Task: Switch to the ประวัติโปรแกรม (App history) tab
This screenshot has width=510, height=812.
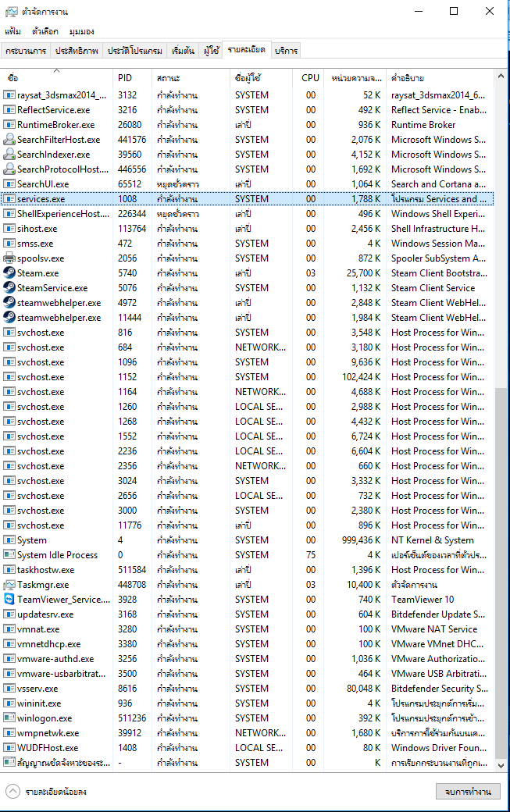Action: point(134,51)
